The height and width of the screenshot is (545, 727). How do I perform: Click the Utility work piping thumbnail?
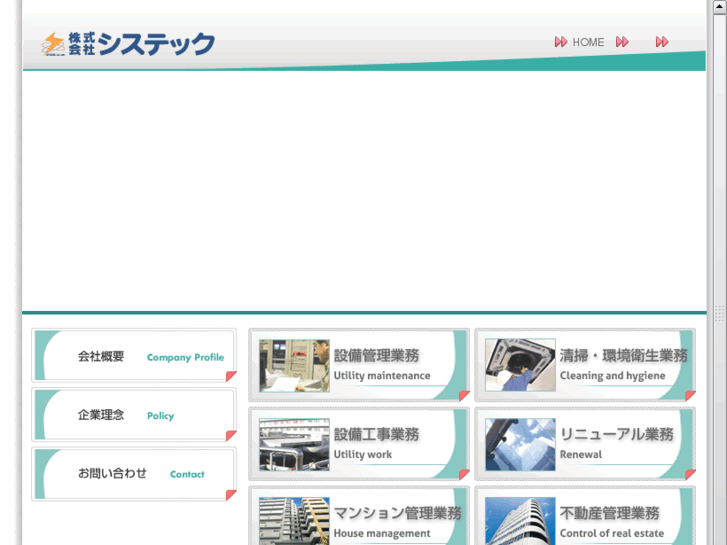(x=294, y=444)
